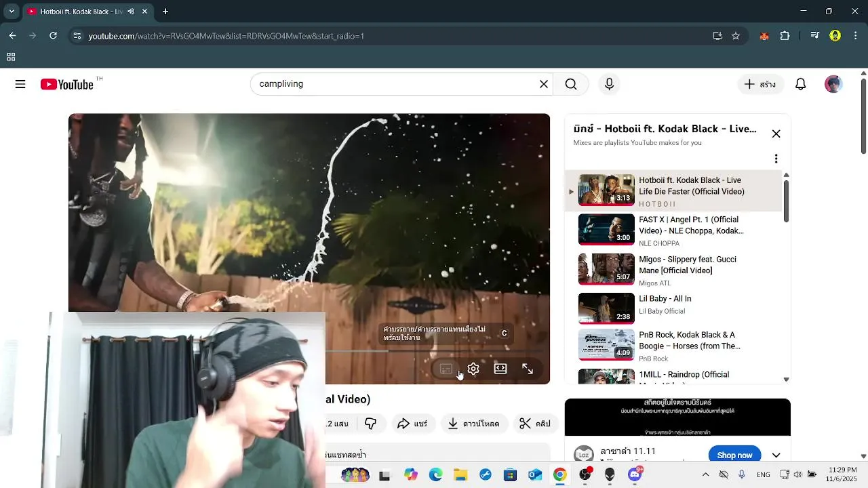Enter fullscreen in the video player
The width and height of the screenshot is (868, 488).
pyautogui.click(x=528, y=369)
